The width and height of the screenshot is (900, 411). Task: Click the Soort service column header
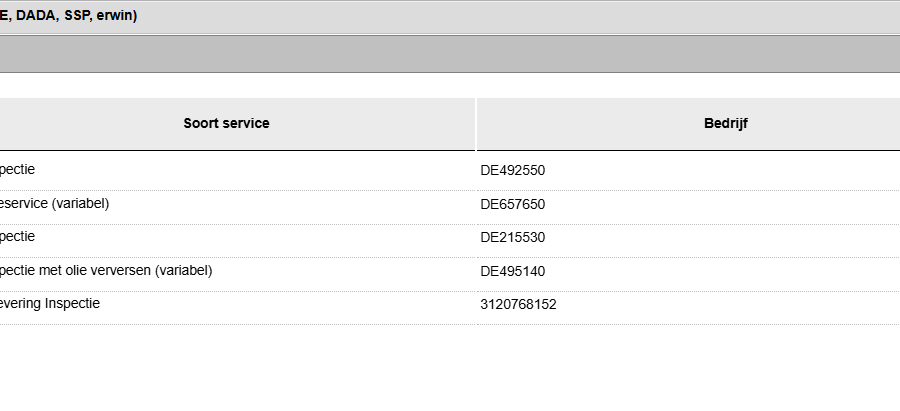point(226,124)
